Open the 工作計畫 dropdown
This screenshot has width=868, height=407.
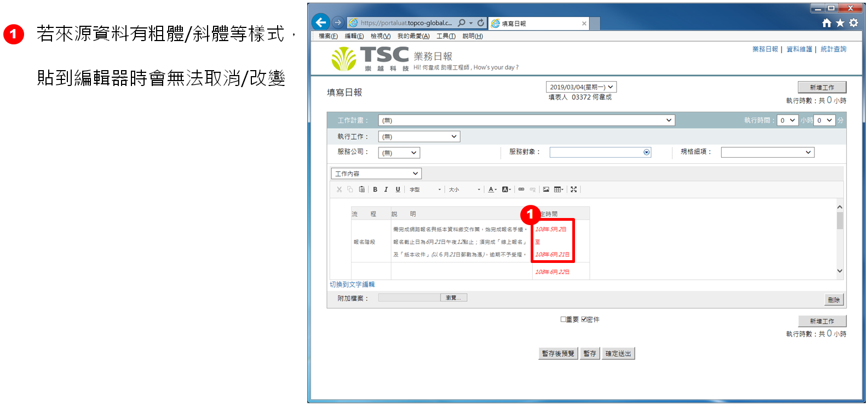(x=526, y=121)
